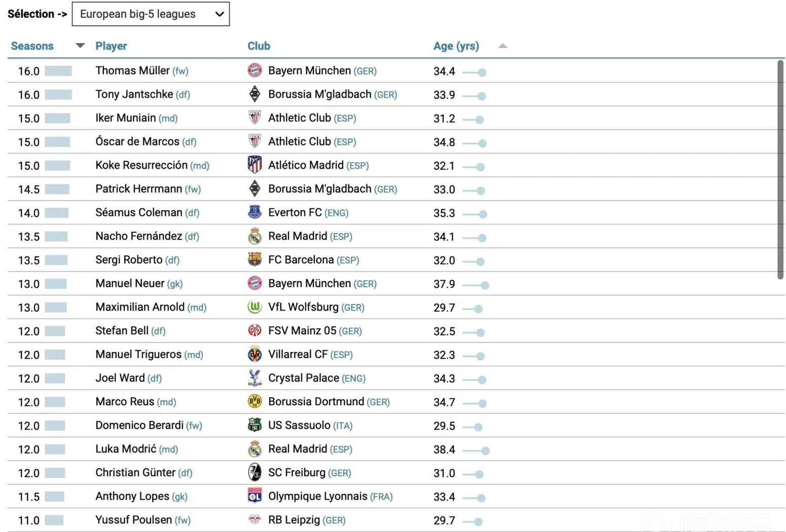Click the Atlético Madrid club crest
Image resolution: width=786 pixels, height=532 pixels.
tap(255, 165)
